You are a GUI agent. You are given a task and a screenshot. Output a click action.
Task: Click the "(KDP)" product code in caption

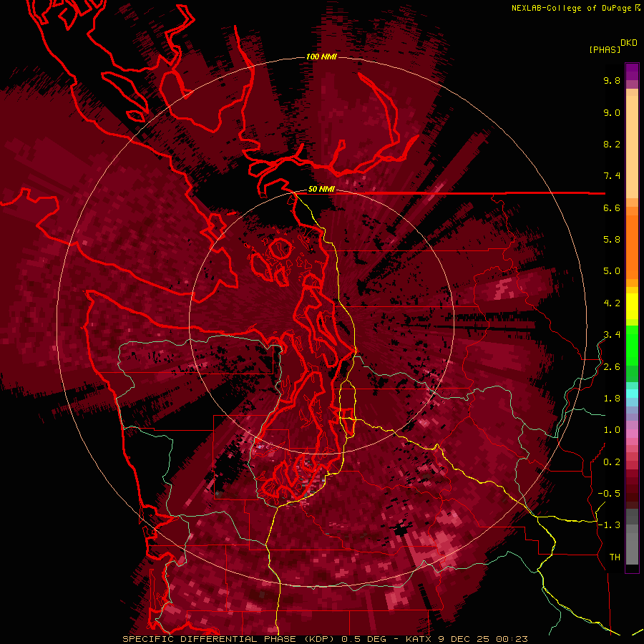[320, 639]
